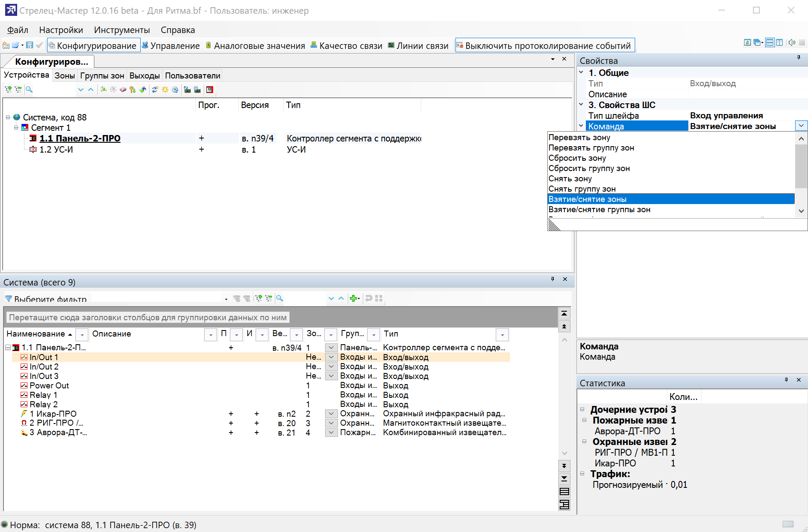Click the key with green arrow icon
808x532 pixels.
133,90
